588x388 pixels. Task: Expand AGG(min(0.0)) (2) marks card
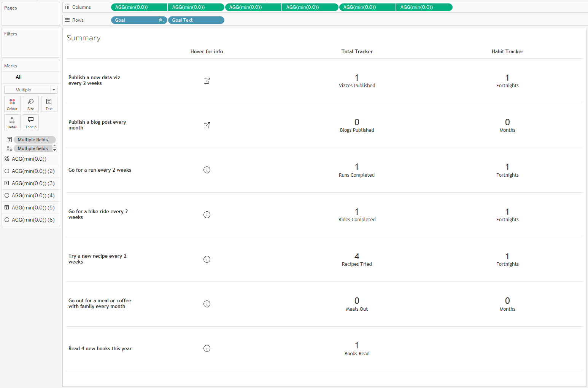(31, 171)
